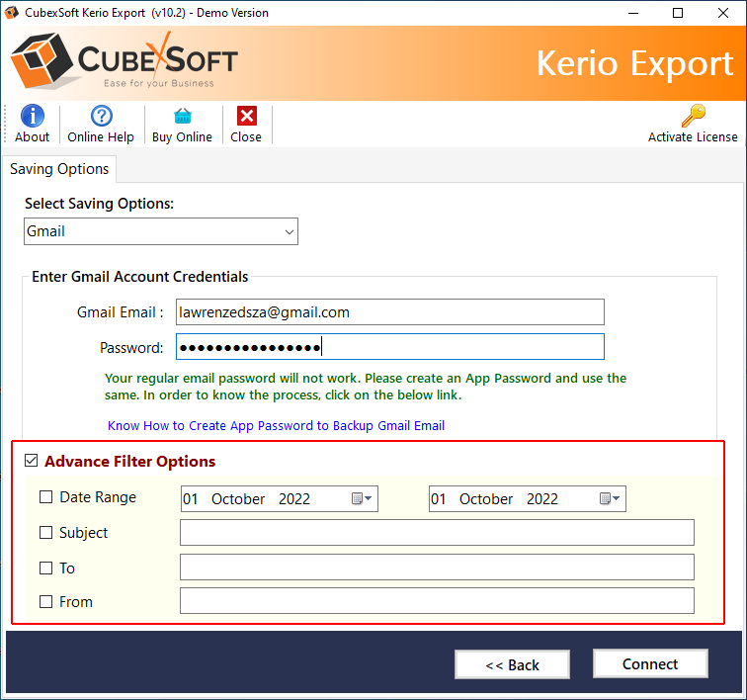Expand the Select Saving Options dropdown
The height and width of the screenshot is (700, 747).
point(289,231)
